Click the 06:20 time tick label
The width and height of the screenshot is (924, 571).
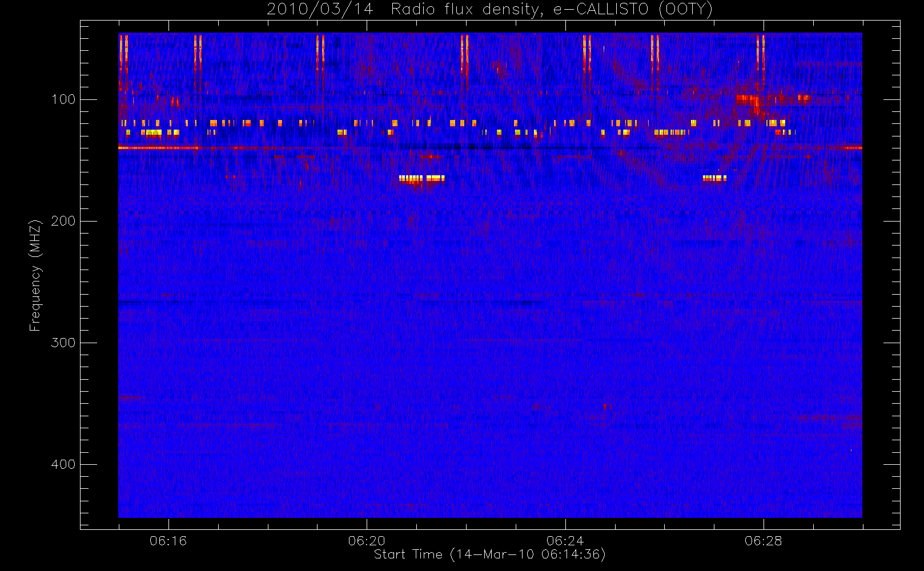(x=367, y=541)
